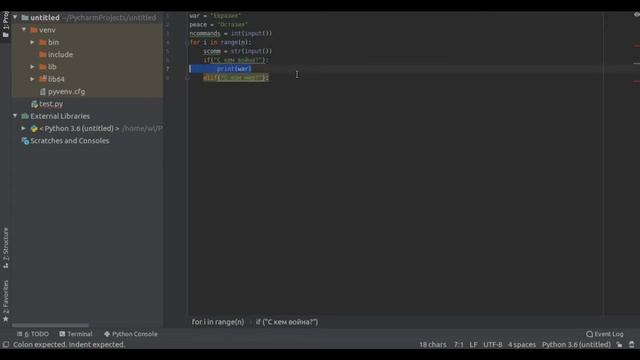The height and width of the screenshot is (360, 640).
Task: Select the include folder row
Action: [87, 54]
